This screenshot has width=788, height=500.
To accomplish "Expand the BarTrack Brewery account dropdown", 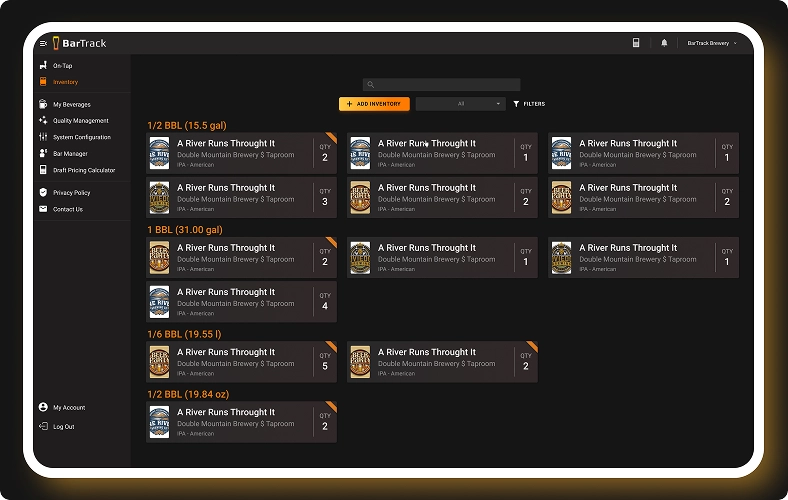I will (712, 43).
